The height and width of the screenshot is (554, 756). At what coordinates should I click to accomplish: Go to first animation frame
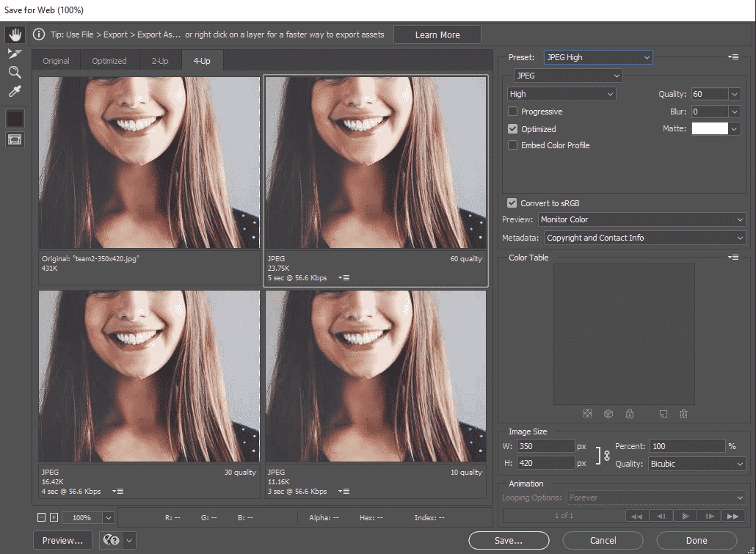(637, 516)
